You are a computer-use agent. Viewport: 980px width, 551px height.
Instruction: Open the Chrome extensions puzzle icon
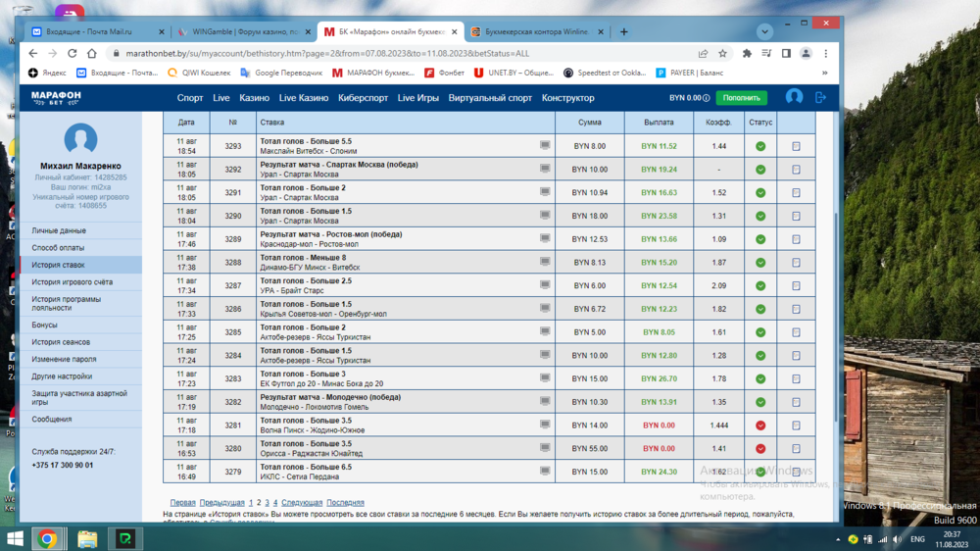[x=747, y=54]
